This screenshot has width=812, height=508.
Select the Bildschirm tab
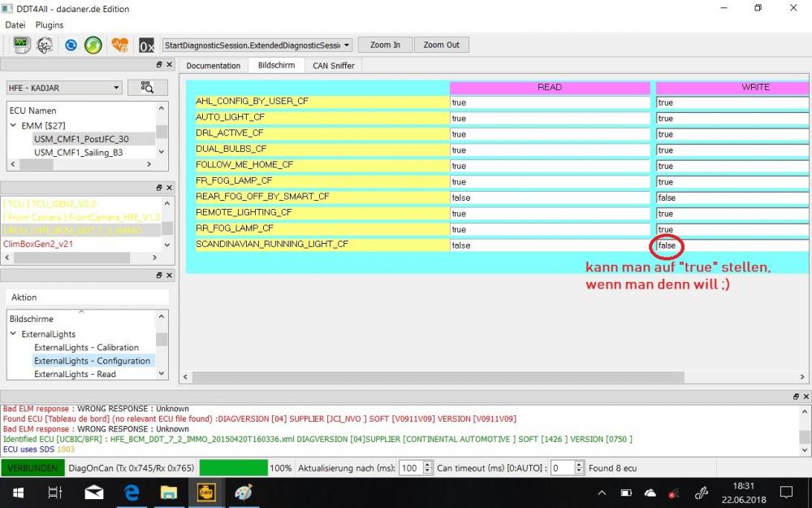coord(277,65)
